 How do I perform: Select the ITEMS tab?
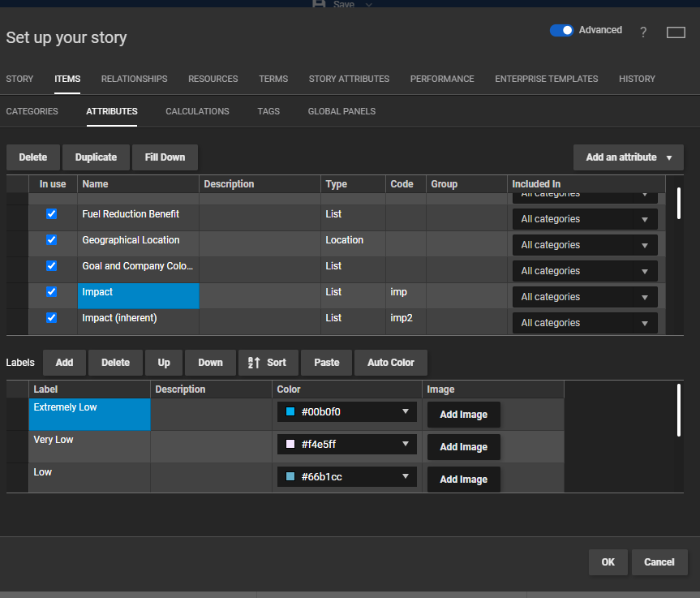(x=67, y=79)
